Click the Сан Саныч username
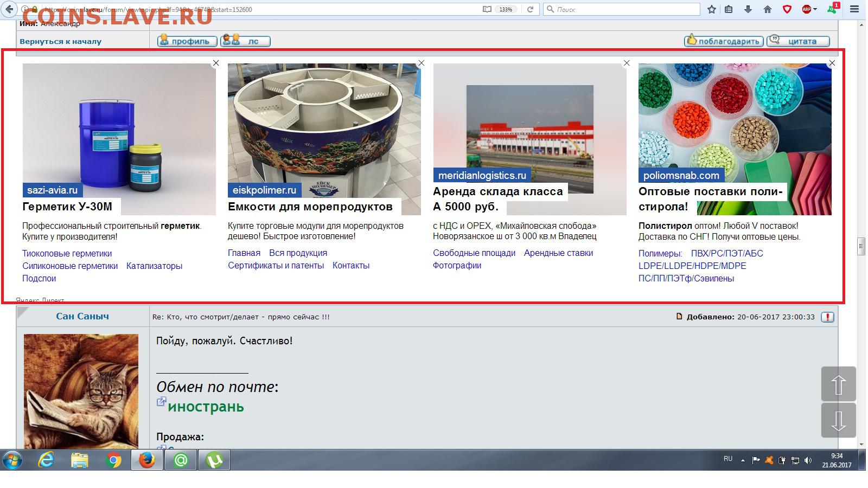Viewport: 868px width, 488px height. 82,316
